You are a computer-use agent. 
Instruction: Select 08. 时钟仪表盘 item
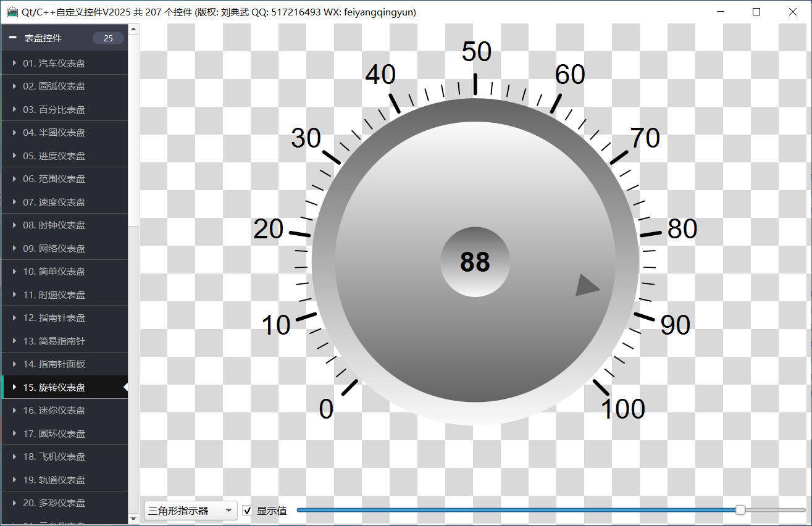tap(64, 225)
